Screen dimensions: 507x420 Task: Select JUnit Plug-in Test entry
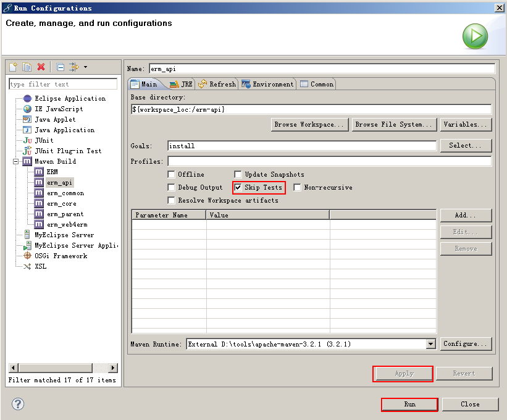click(x=68, y=151)
